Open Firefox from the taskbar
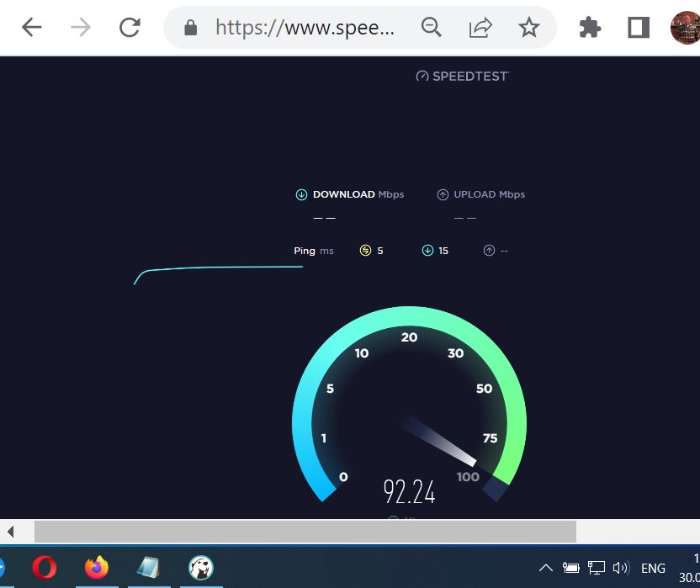Viewport: 700px width, 588px height. (x=97, y=568)
